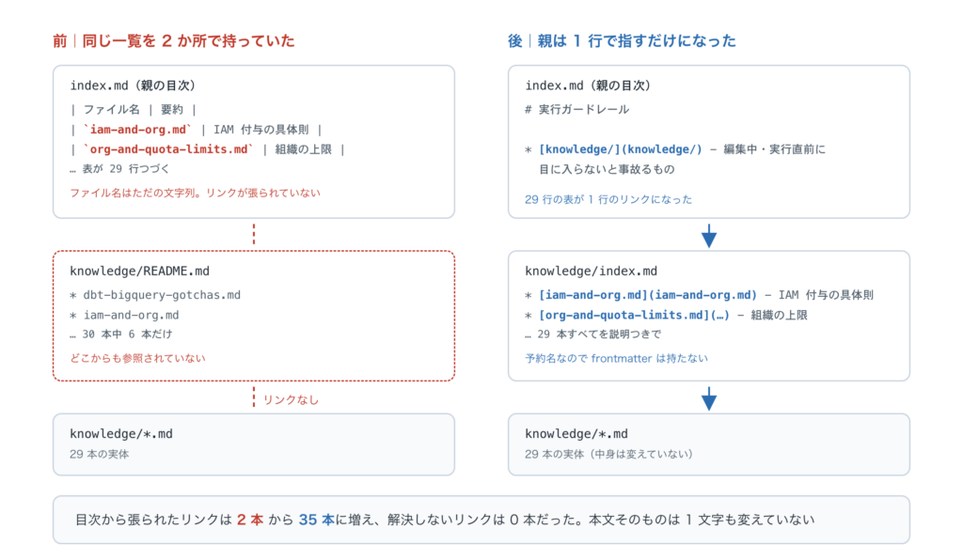Select the line '… 29 本すべてを説明つきで'
This screenshot has height=560, width=963.
tap(593, 334)
